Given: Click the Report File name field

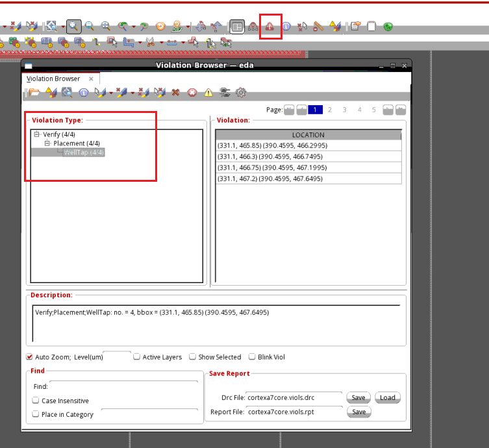Looking at the screenshot, I should coord(294,412).
